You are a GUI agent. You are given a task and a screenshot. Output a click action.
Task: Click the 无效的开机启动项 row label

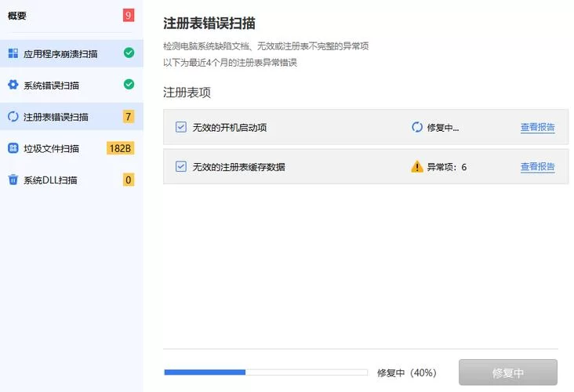(x=230, y=127)
